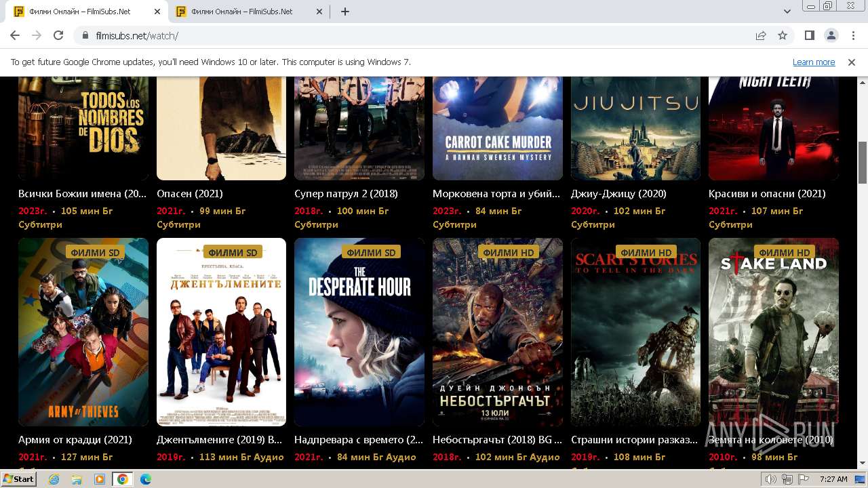Open Chrome three-dot menu
868x488 pixels.
point(852,35)
